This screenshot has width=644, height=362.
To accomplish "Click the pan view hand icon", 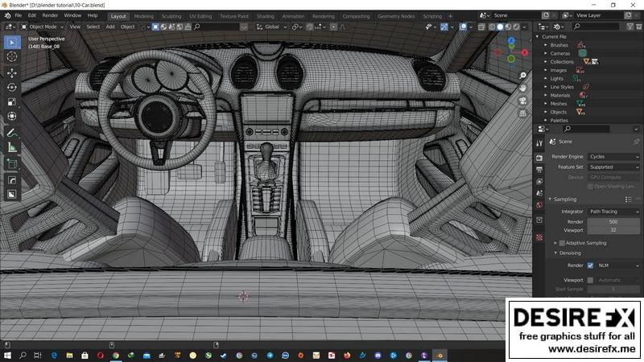I will (522, 88).
